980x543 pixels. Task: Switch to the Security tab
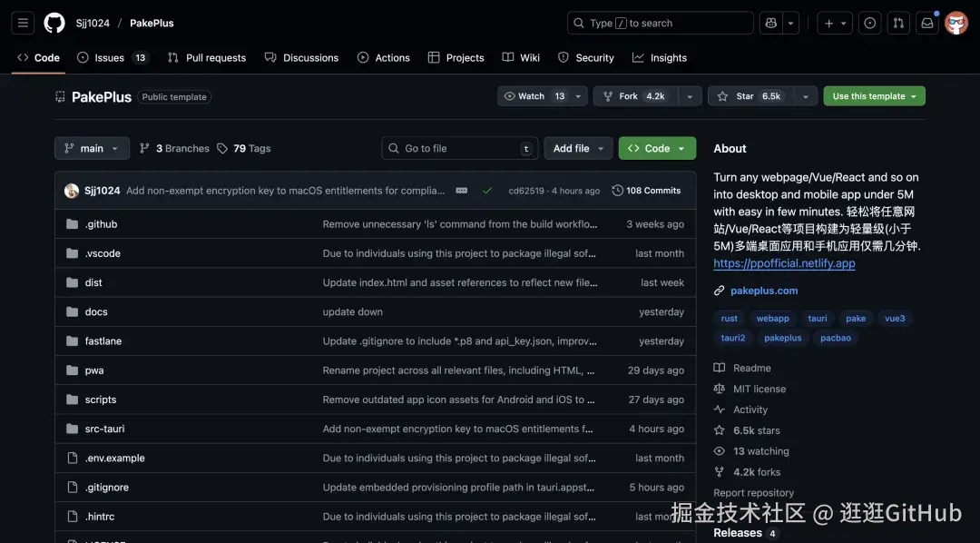[x=585, y=57]
